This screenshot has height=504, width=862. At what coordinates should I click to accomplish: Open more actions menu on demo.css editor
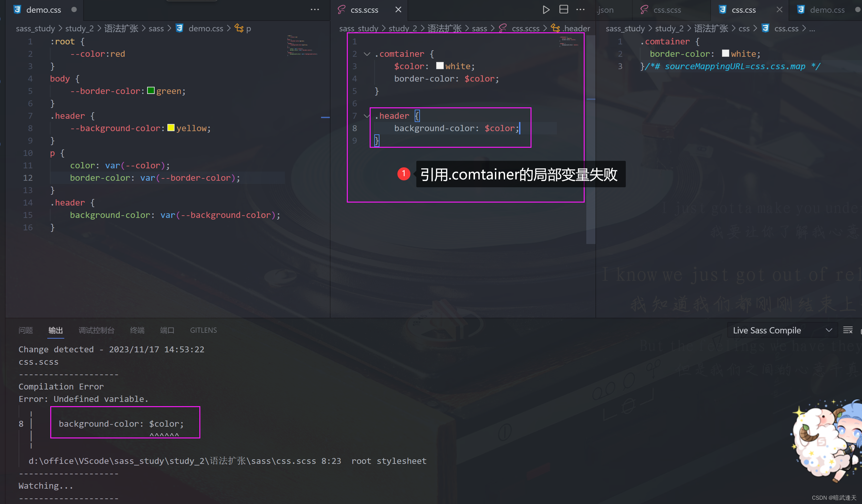point(314,9)
